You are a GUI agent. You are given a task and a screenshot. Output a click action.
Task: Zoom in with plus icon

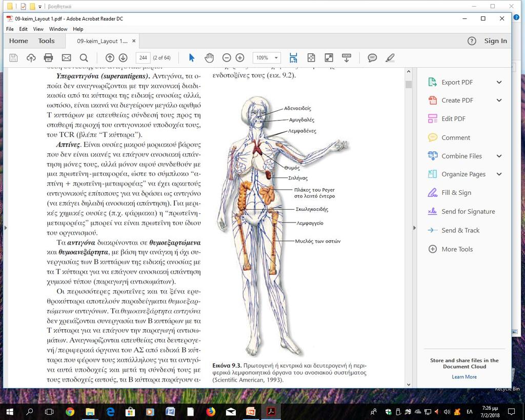(240, 58)
